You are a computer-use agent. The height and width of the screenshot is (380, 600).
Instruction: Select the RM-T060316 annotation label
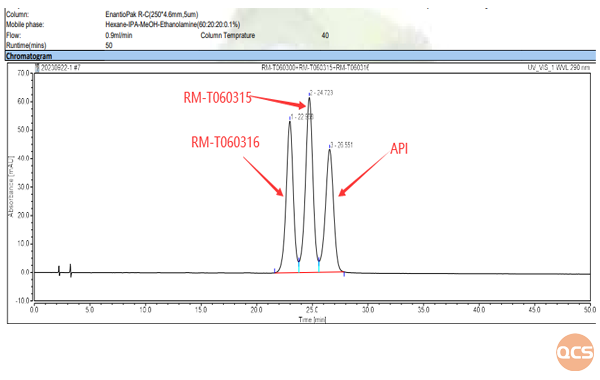[225, 142]
